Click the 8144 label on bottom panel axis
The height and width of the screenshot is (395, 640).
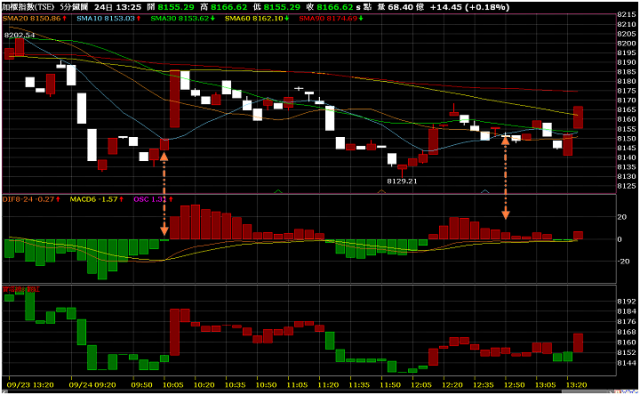click(626, 363)
